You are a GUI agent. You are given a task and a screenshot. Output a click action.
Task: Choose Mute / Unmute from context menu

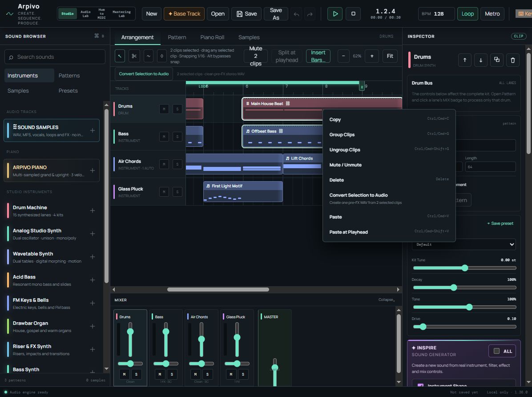389,165
